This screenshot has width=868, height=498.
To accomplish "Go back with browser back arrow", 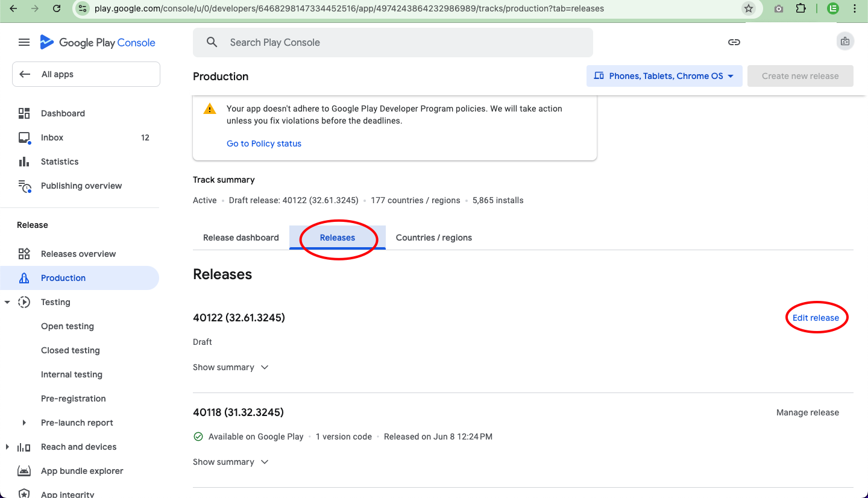I will [13, 8].
